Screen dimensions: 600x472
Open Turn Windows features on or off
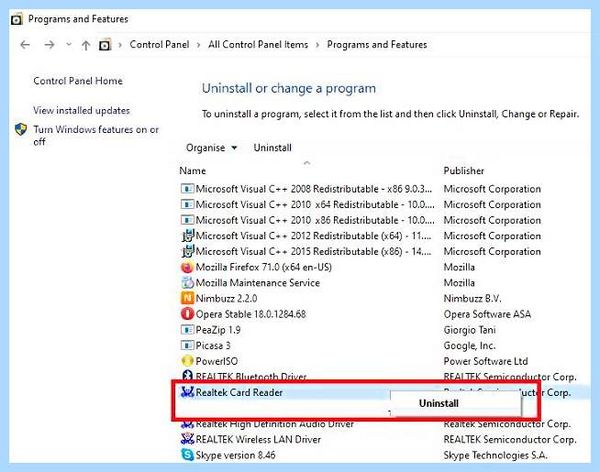pos(96,135)
